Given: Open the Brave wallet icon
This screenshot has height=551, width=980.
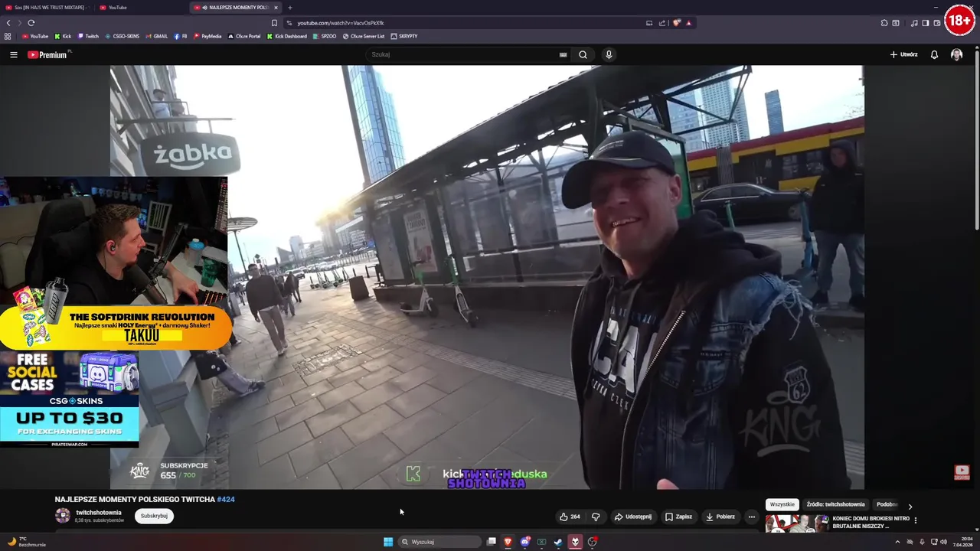Looking at the screenshot, I should 937,23.
